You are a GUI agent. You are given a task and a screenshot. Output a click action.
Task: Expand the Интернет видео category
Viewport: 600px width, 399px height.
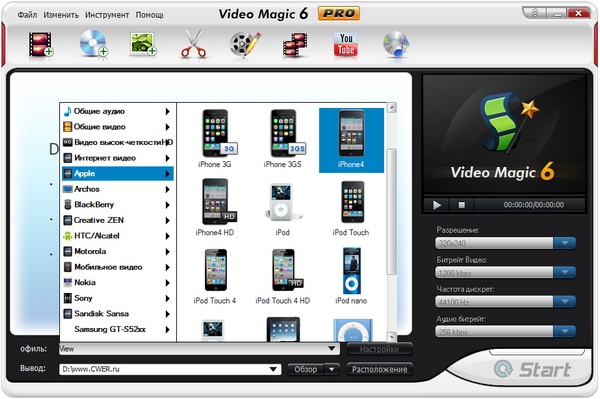117,158
